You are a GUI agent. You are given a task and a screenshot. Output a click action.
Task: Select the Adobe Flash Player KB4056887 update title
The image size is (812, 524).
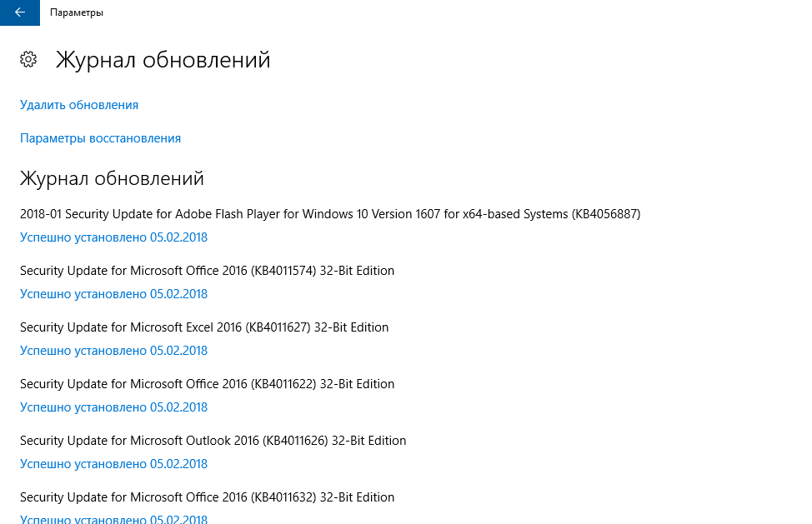(x=330, y=214)
